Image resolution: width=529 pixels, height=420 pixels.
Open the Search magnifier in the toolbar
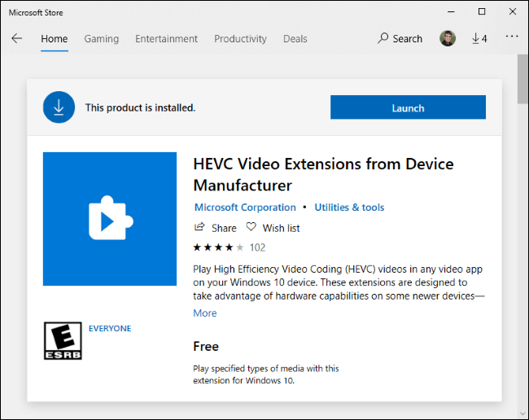[x=384, y=38]
